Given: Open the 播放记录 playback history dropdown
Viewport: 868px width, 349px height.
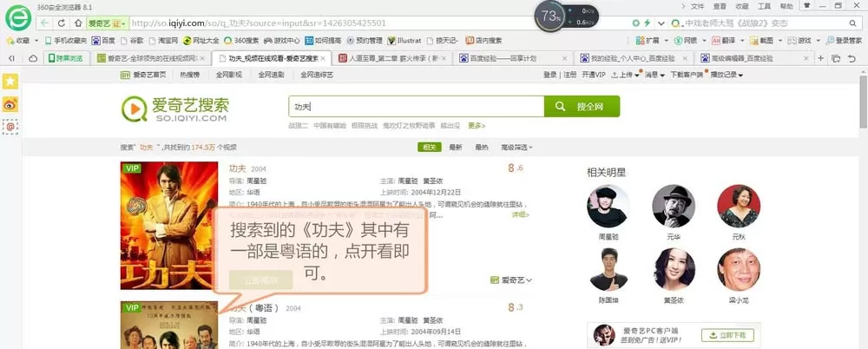Looking at the screenshot, I should click(727, 75).
